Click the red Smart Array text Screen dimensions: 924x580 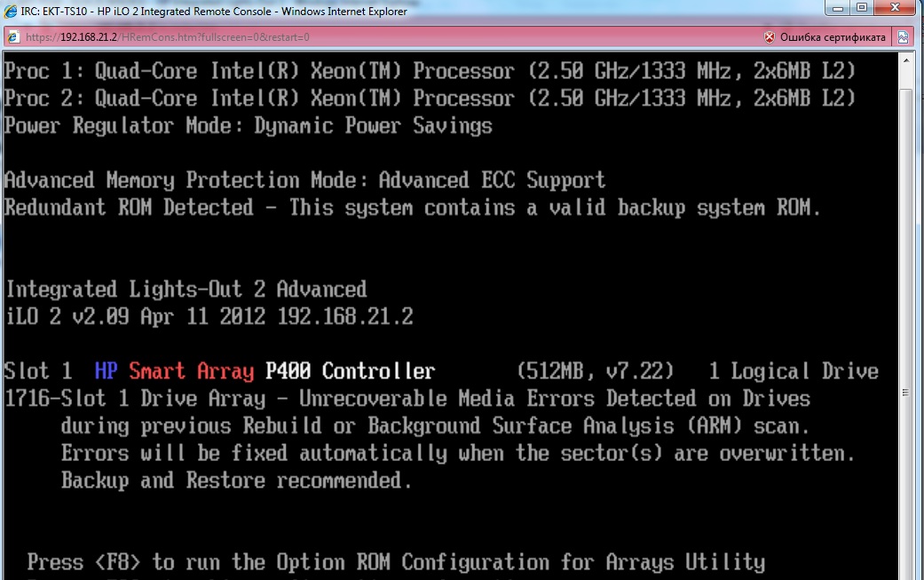click(192, 370)
